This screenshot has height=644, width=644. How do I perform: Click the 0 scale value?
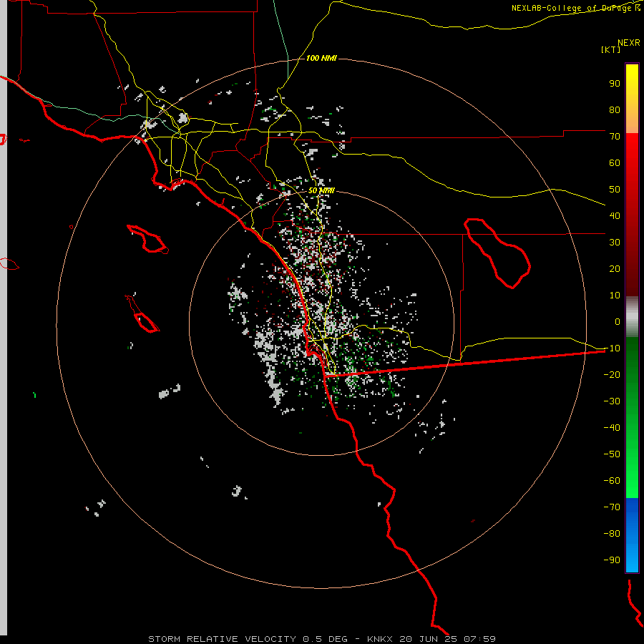pyautogui.click(x=618, y=321)
